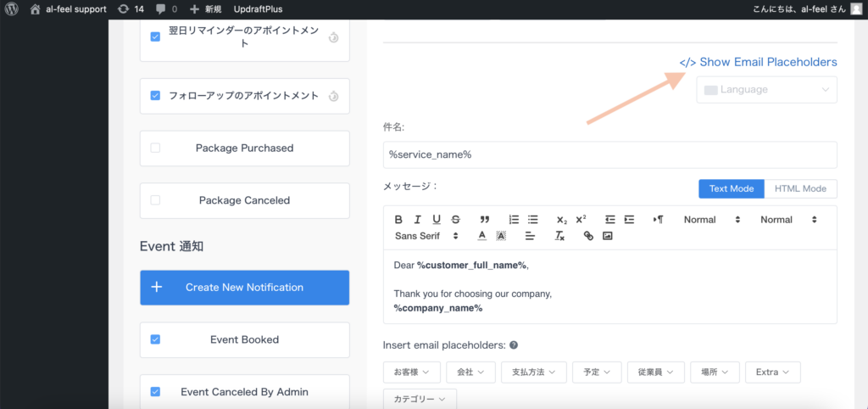The image size is (868, 409).
Task: Open the お客様 placeholder dropdown
Action: (412, 372)
